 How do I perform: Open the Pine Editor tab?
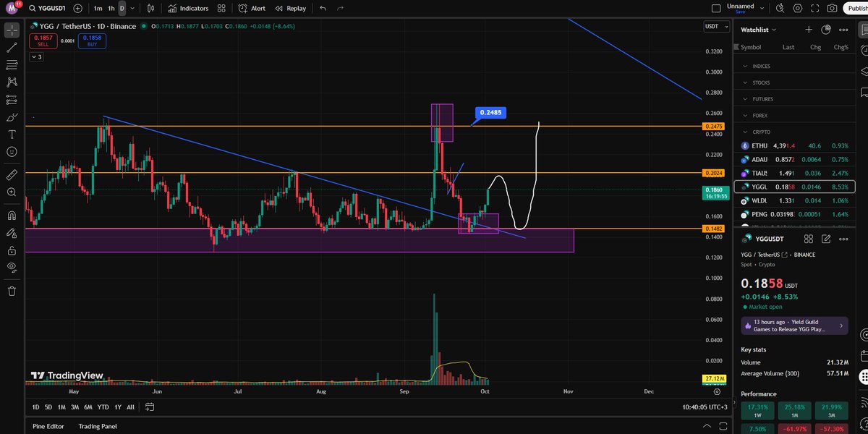click(49, 426)
